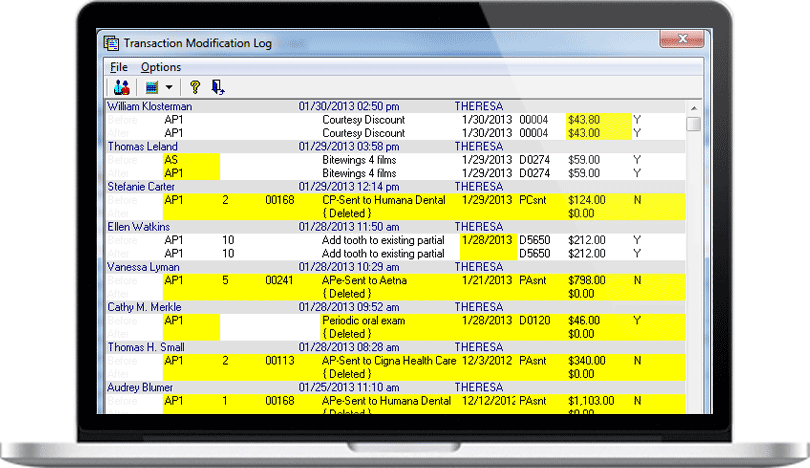Image resolution: width=810 pixels, height=468 pixels.
Task: Click the Transaction Modification Log title icon
Action: [x=111, y=43]
